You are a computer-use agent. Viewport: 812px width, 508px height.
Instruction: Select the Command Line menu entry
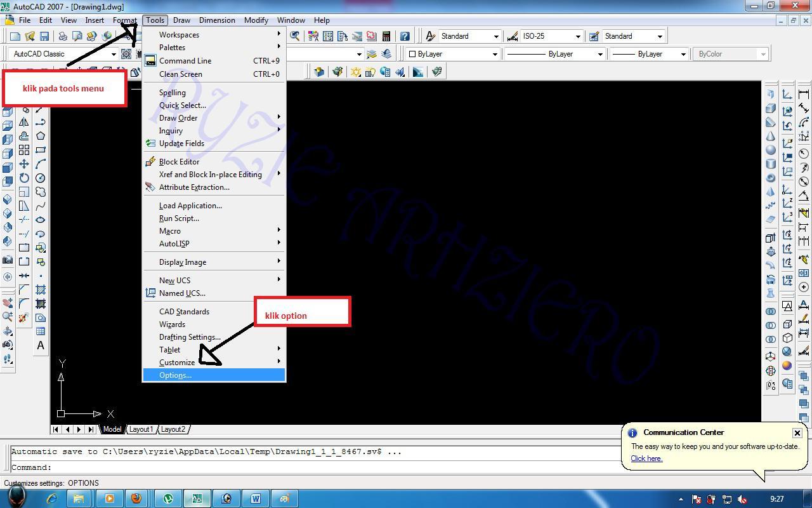(x=214, y=61)
